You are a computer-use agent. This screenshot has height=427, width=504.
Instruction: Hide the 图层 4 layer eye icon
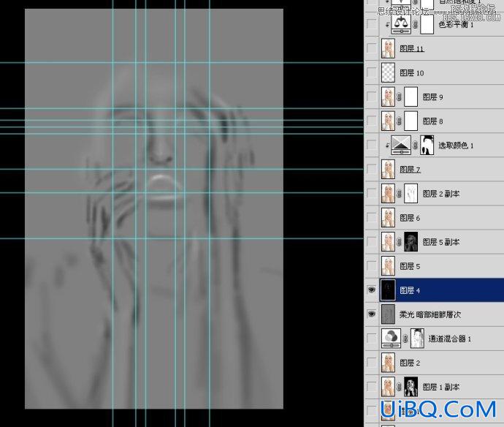tap(371, 290)
